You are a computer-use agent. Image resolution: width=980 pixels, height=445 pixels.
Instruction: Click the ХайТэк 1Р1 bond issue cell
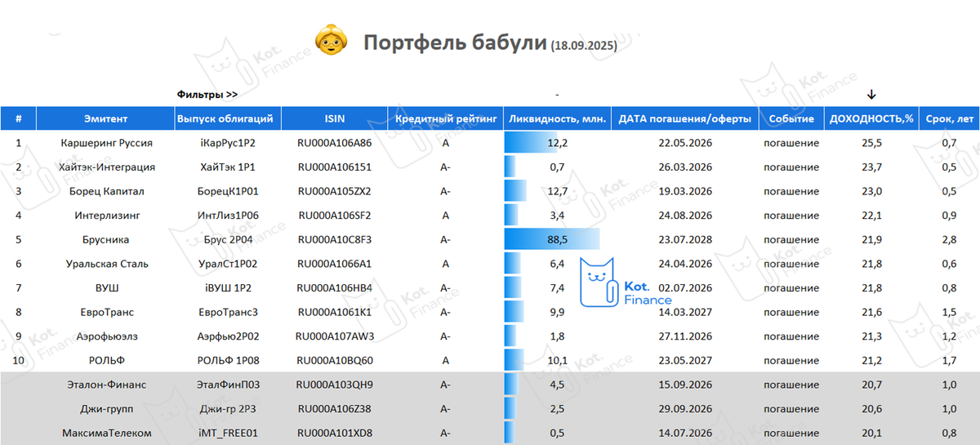(228, 167)
